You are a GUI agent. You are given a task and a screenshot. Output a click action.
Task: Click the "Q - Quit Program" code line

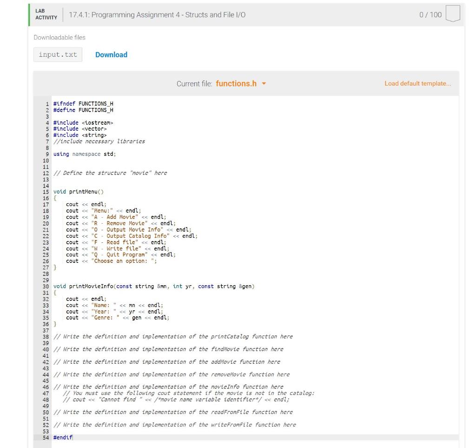(121, 254)
